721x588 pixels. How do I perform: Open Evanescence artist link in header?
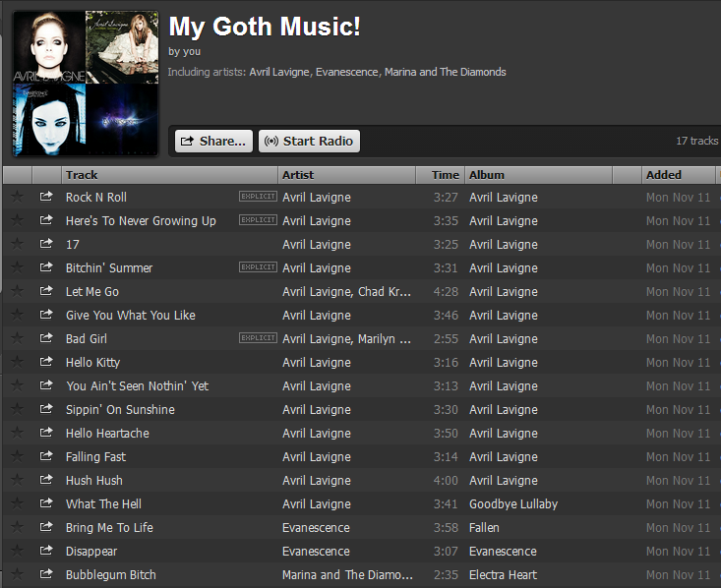[x=346, y=72]
